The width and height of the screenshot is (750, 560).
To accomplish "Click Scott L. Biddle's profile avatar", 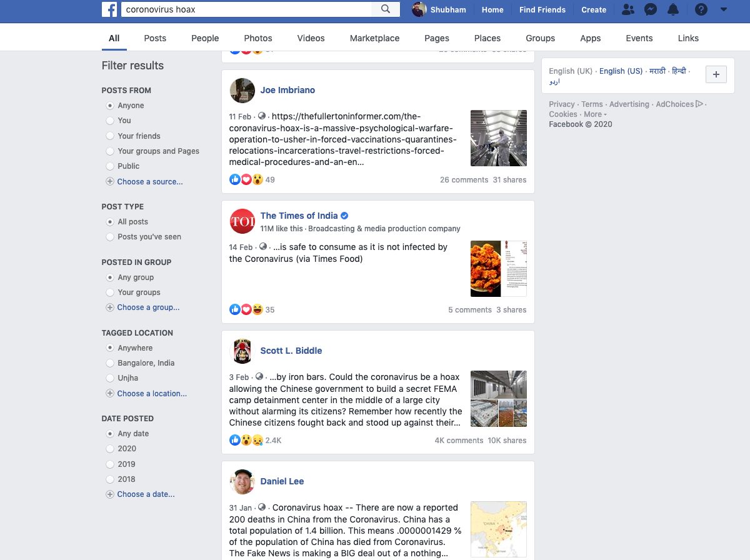I will click(x=242, y=351).
